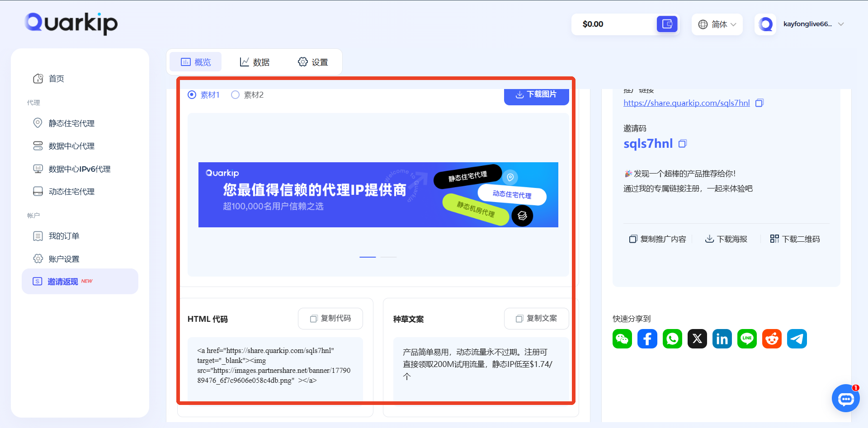
Task: Share to LINE
Action: (x=747, y=339)
